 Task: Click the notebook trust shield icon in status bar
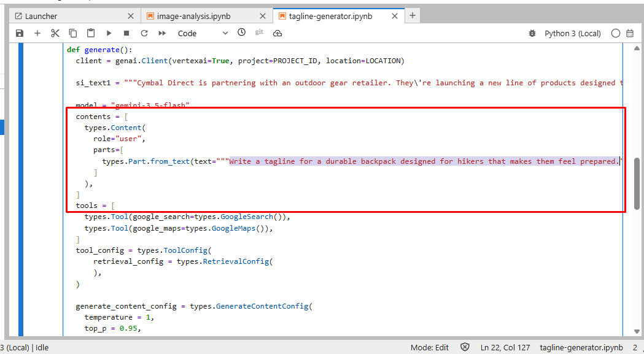(465, 347)
